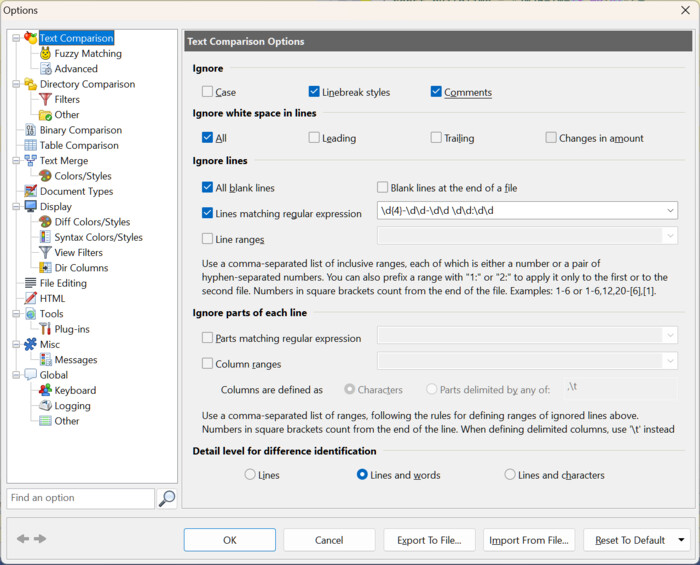
Task: Uncheck All white space checkbox
Action: point(207,137)
